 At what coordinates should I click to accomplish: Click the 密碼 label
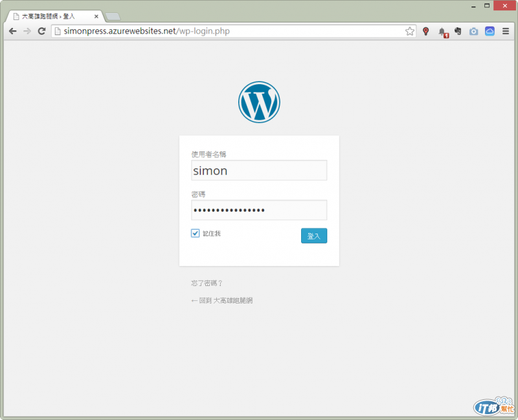(x=198, y=194)
